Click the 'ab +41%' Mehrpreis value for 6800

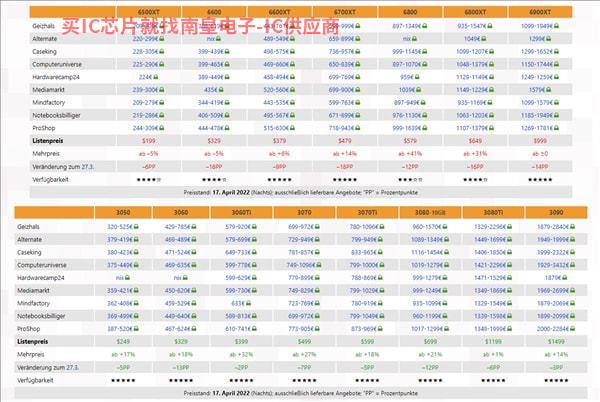coord(410,153)
